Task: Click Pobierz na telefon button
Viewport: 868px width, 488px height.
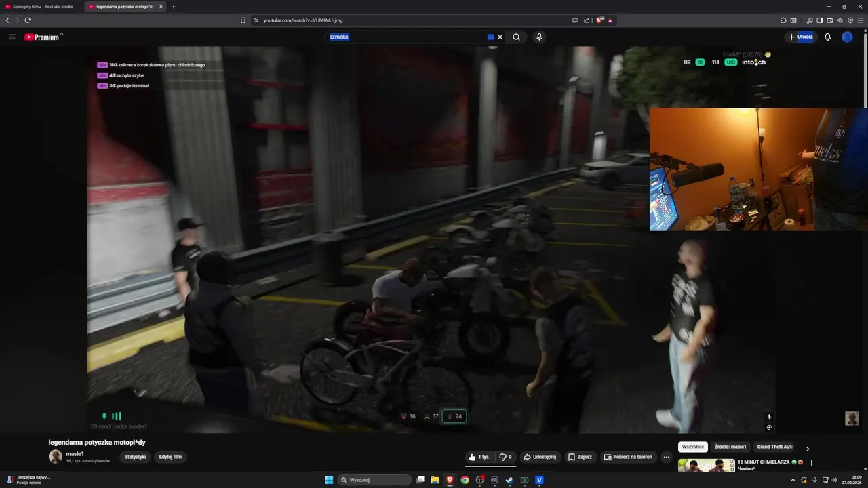Action: (x=628, y=457)
